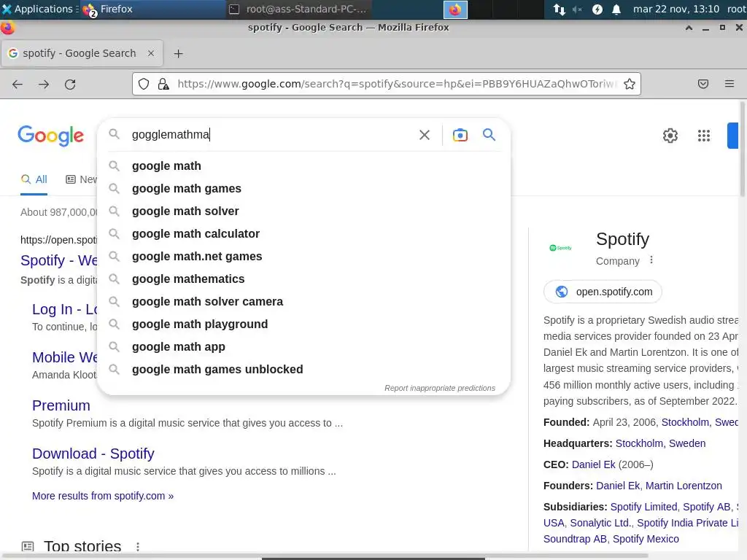
Task: Search by image camera icon
Action: 460,135
